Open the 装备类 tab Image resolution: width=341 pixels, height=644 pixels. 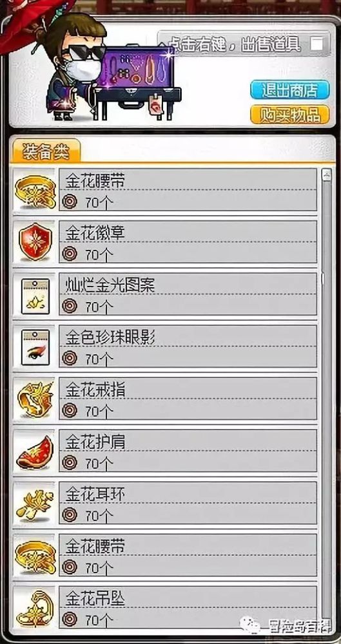click(x=46, y=151)
